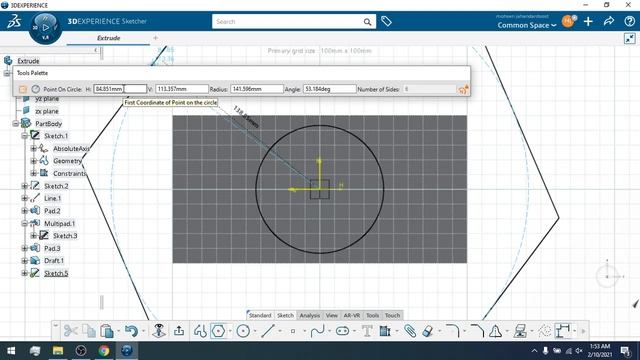Switch to the Standard toolbar tab

pos(260,315)
